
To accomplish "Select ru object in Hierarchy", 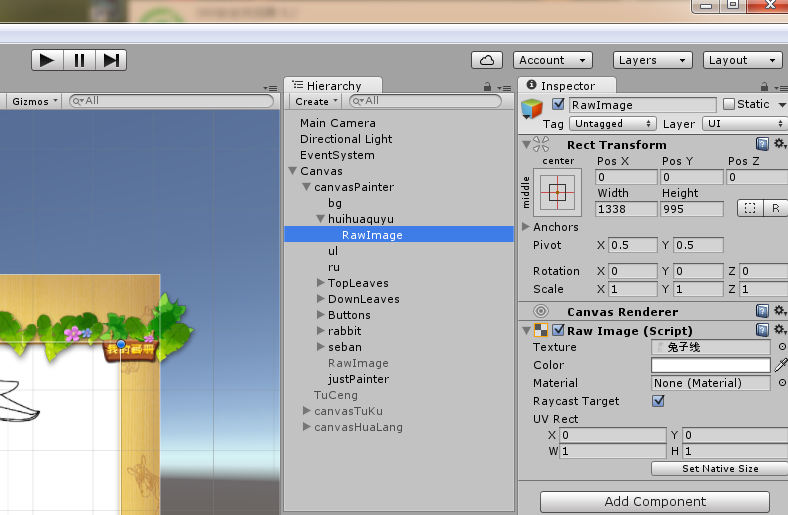I will point(334,267).
